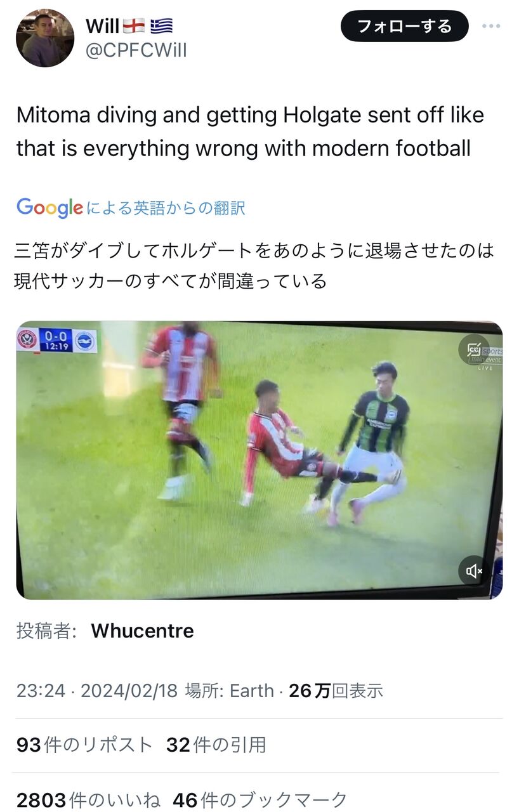Select the original English tweet text
This screenshot has height=812, width=519.
point(250,131)
